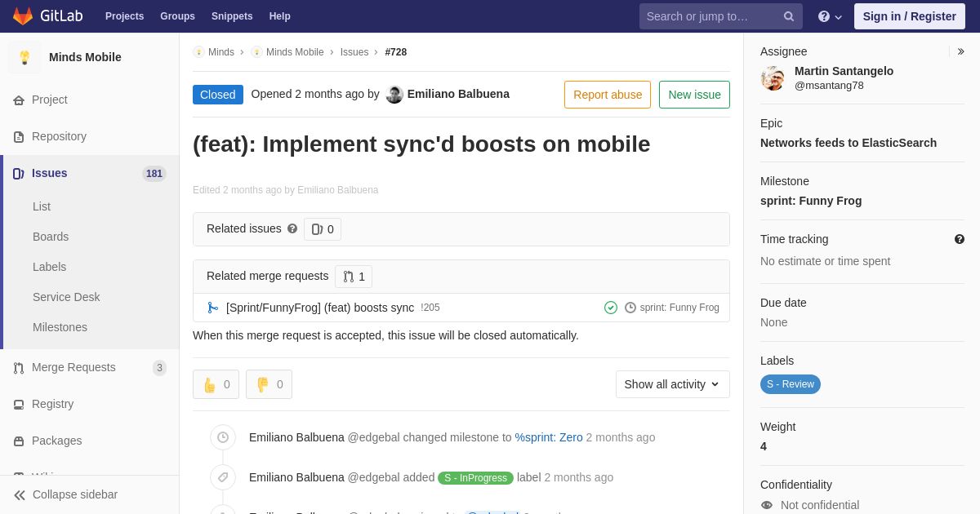
Task: Click the New issue button
Action: pos(694,95)
